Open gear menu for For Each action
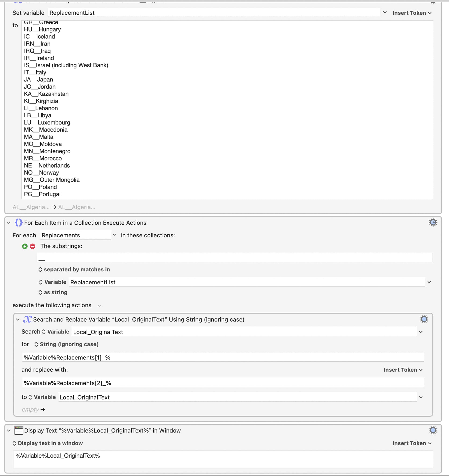 click(x=433, y=222)
